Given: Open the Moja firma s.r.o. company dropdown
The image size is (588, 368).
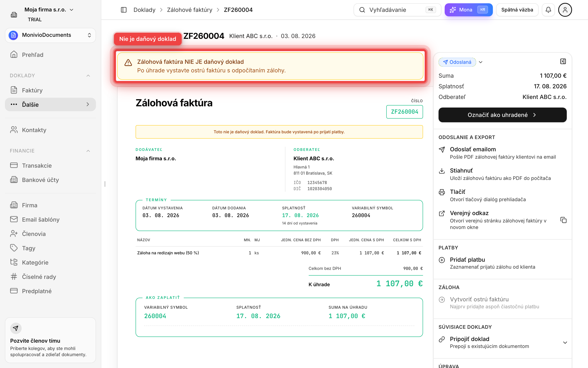Looking at the screenshot, I should pos(49,10).
